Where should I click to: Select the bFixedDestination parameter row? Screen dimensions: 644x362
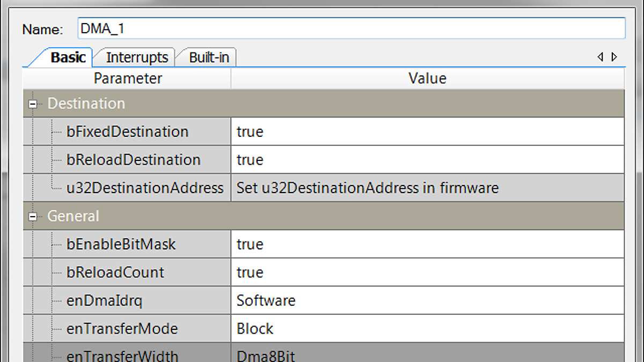point(129,131)
